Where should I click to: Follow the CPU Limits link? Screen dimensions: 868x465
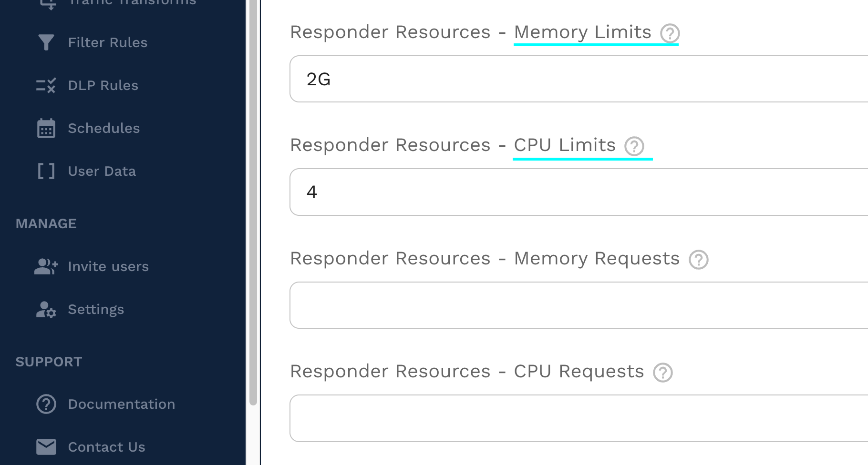click(564, 145)
